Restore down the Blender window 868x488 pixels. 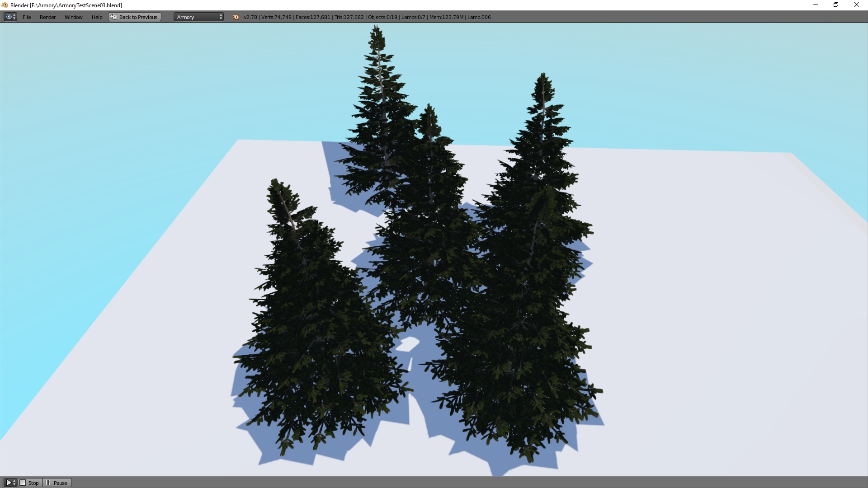pyautogui.click(x=836, y=5)
